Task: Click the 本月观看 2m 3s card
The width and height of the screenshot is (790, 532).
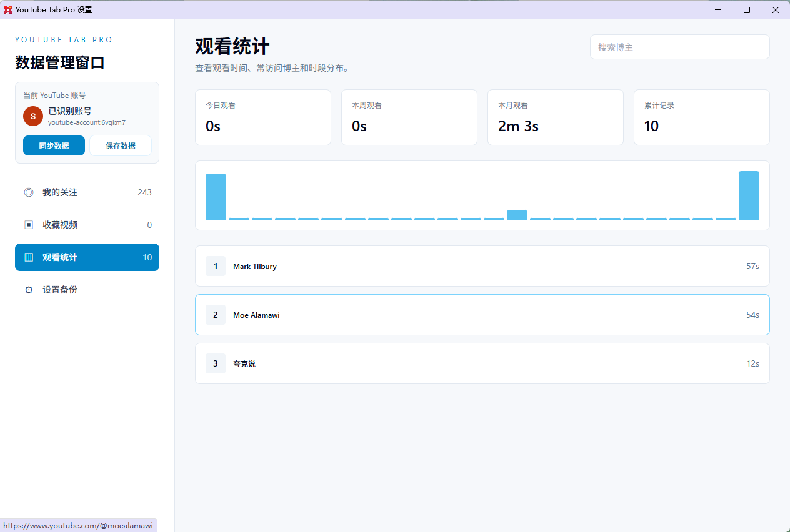Action: tap(556, 117)
